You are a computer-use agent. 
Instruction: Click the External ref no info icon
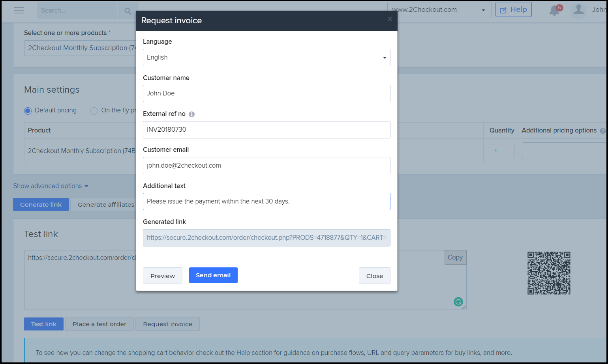(191, 114)
